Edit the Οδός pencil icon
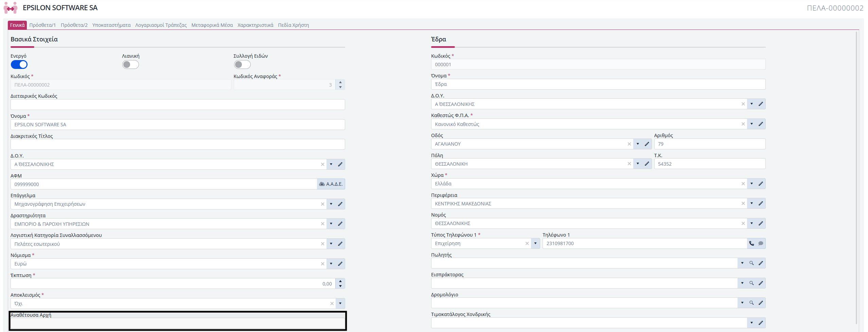 click(x=647, y=144)
